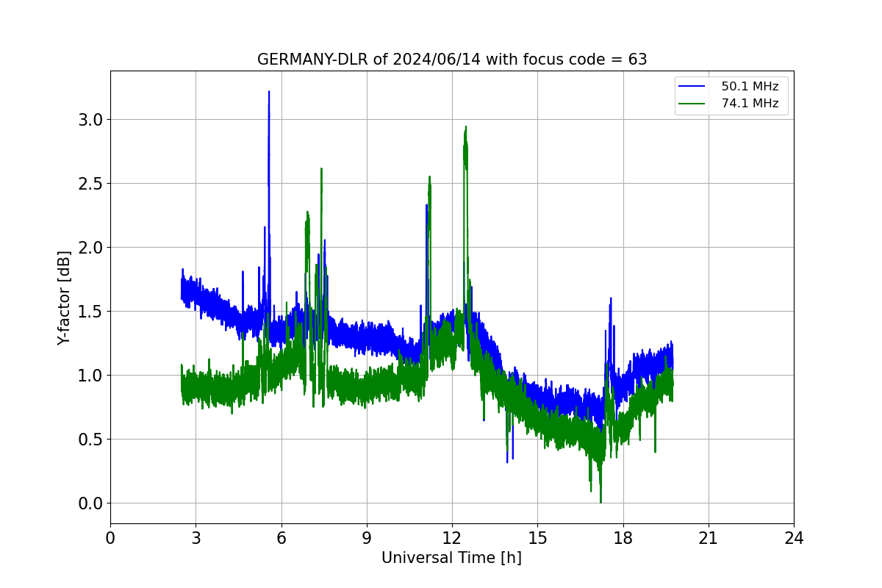Click the 'Universal Time [h]' axis label
This screenshot has width=882, height=588.
coord(451,558)
